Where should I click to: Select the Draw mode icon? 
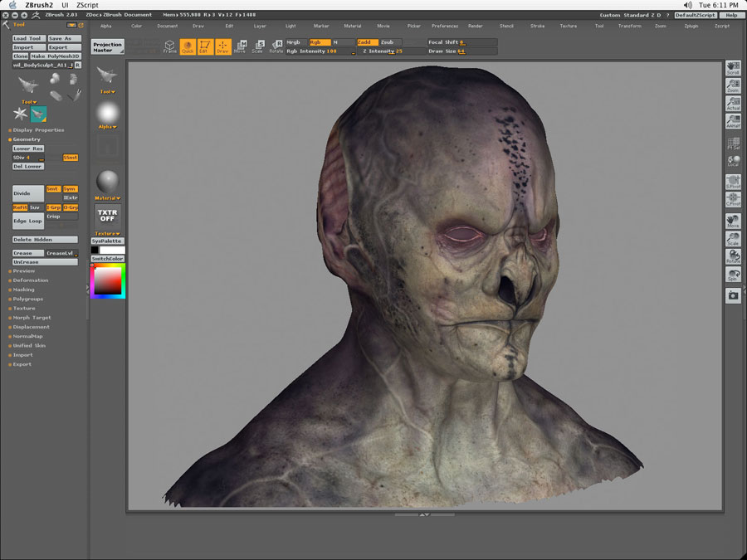(x=222, y=46)
